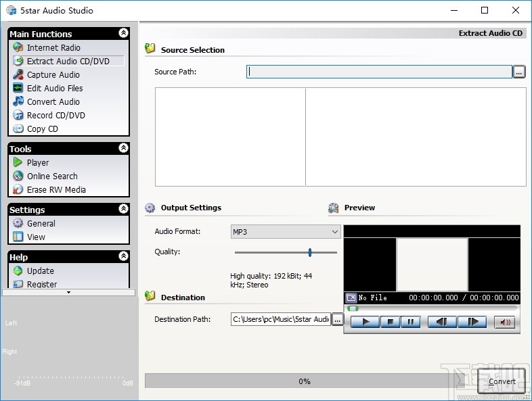Click the Extract Audio CD/DVD icon
Screen dimensions: 532x401
point(18,61)
